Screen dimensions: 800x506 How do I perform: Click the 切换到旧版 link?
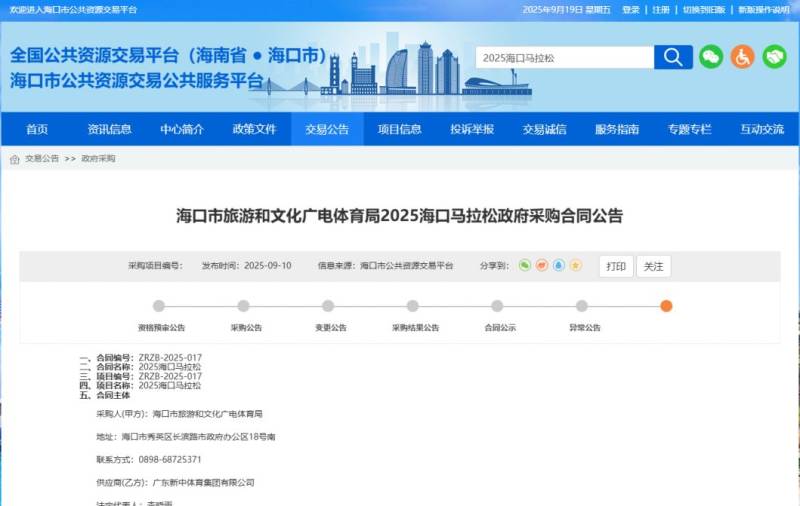click(x=704, y=10)
